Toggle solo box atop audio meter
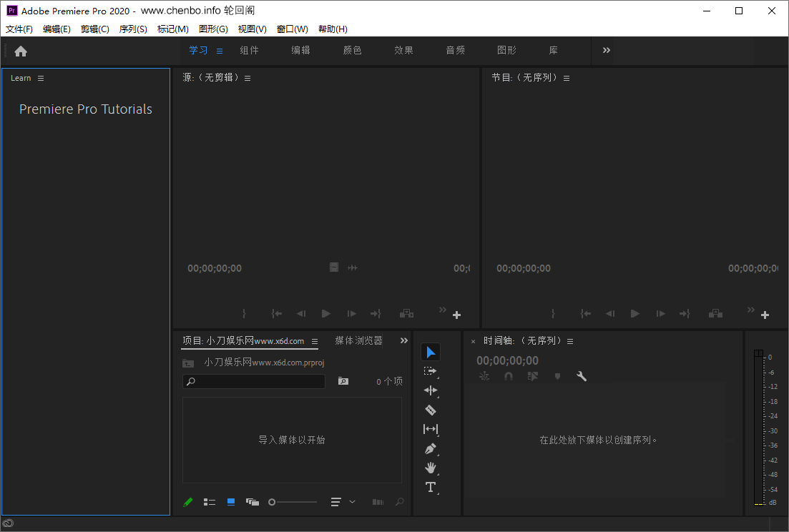The width and height of the screenshot is (789, 532). (759, 353)
